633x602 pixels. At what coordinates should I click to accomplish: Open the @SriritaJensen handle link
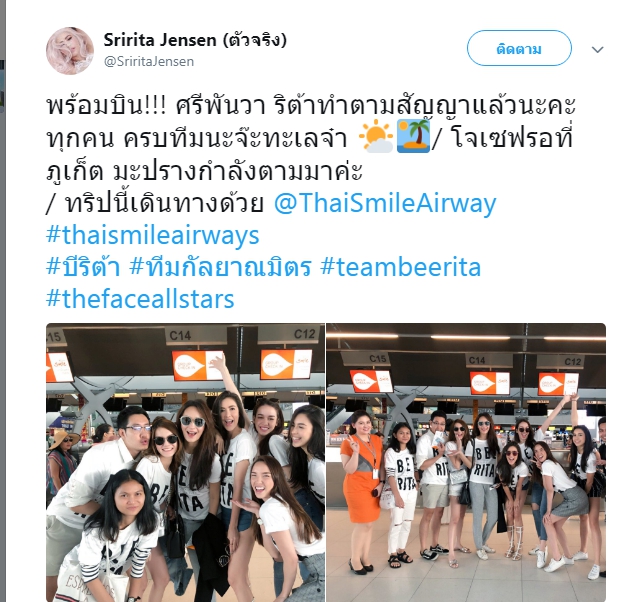(x=149, y=61)
